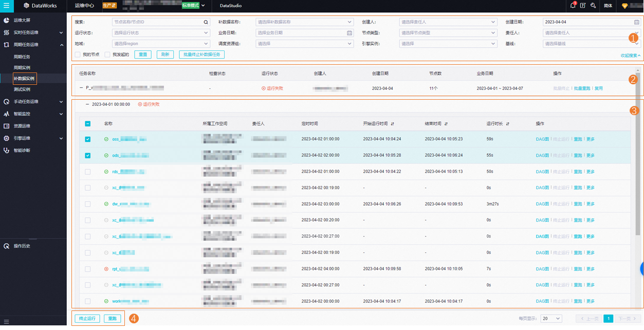Open the 基线 dropdown
The height and width of the screenshot is (330, 644).
(x=592, y=44)
